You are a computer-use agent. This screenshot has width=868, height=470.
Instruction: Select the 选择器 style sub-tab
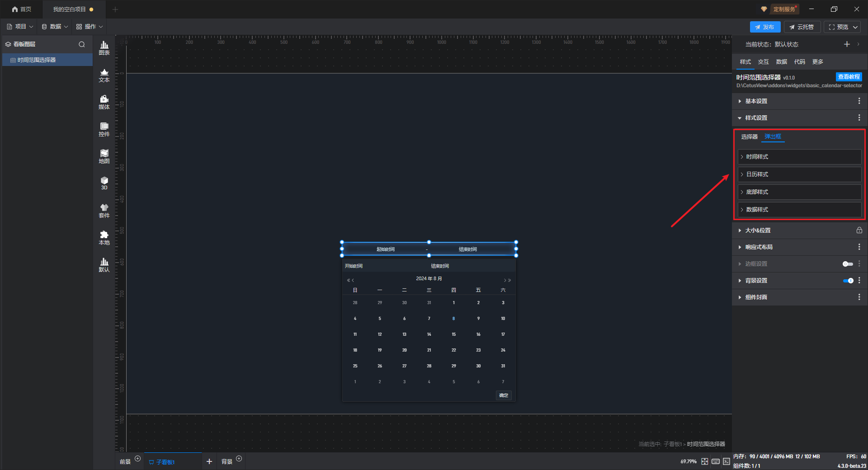[749, 136]
